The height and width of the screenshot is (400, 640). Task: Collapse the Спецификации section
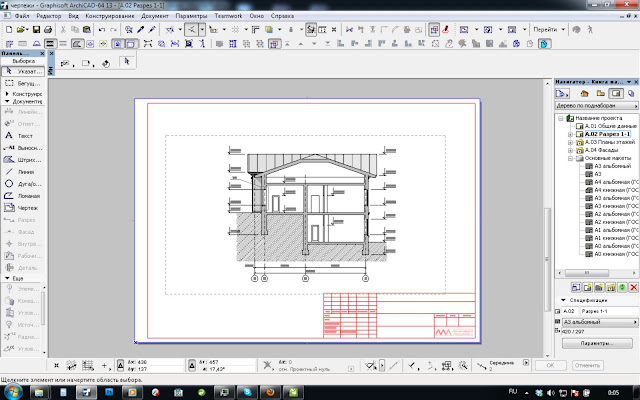pos(563,300)
